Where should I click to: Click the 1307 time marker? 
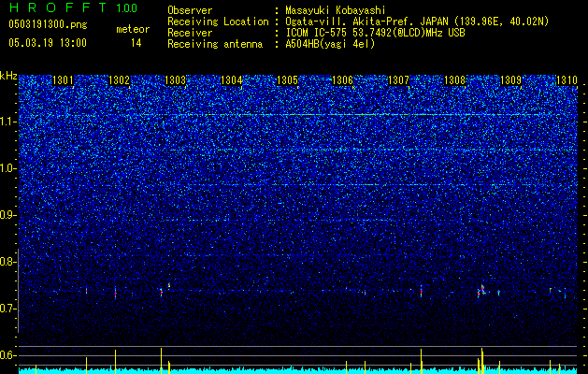tap(398, 79)
